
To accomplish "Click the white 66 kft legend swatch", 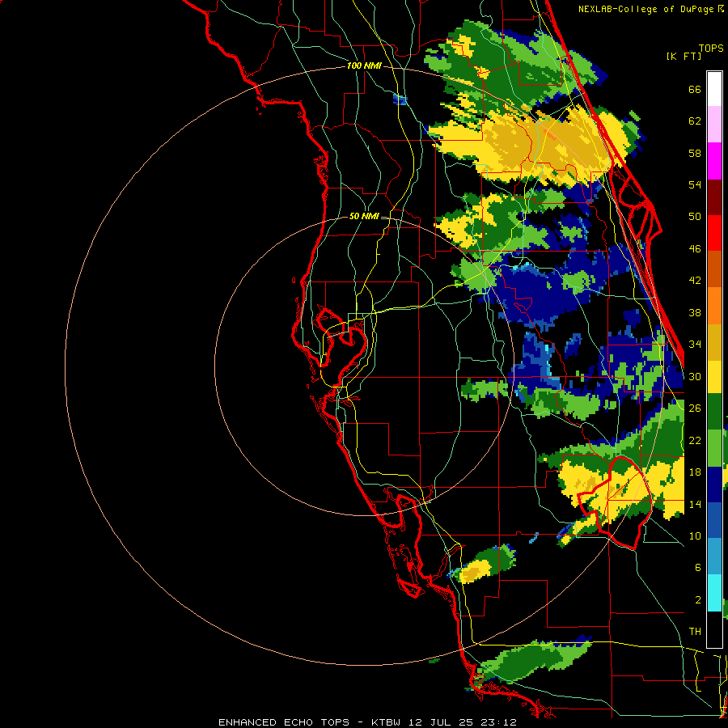I will [x=714, y=89].
